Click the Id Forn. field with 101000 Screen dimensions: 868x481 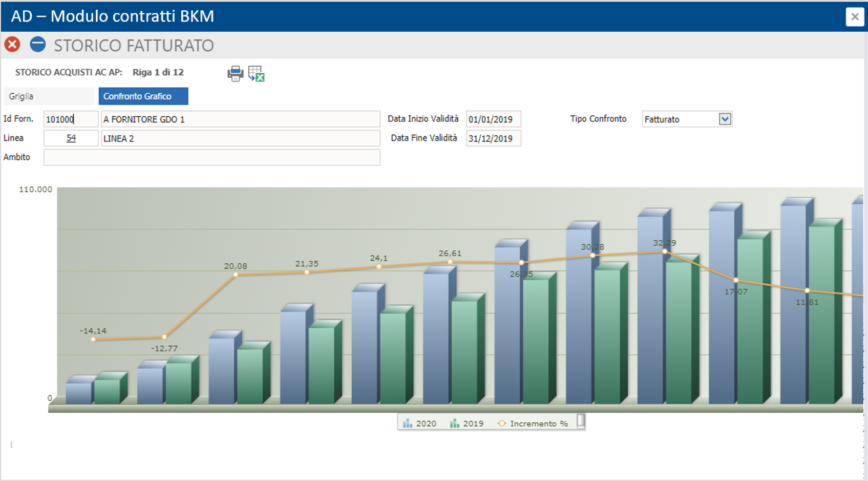coord(70,119)
